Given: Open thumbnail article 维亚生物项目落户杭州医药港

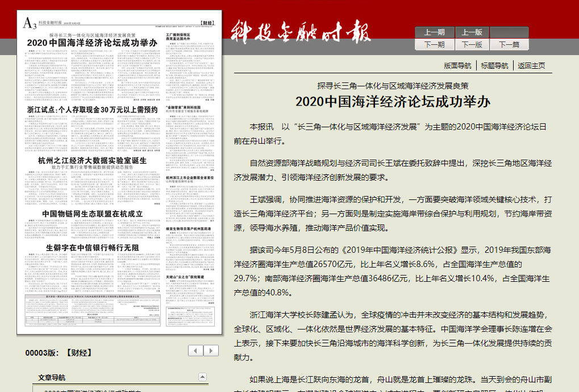Looking at the screenshot, I should [188, 229].
